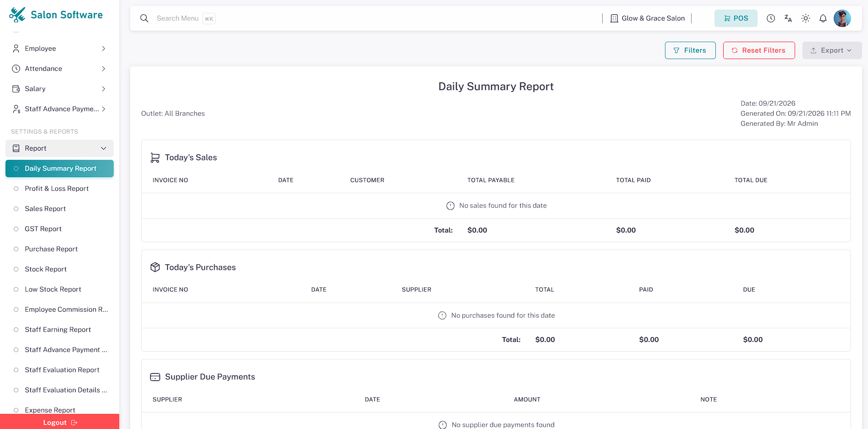Click the Filters button
868x429 pixels.
click(690, 50)
